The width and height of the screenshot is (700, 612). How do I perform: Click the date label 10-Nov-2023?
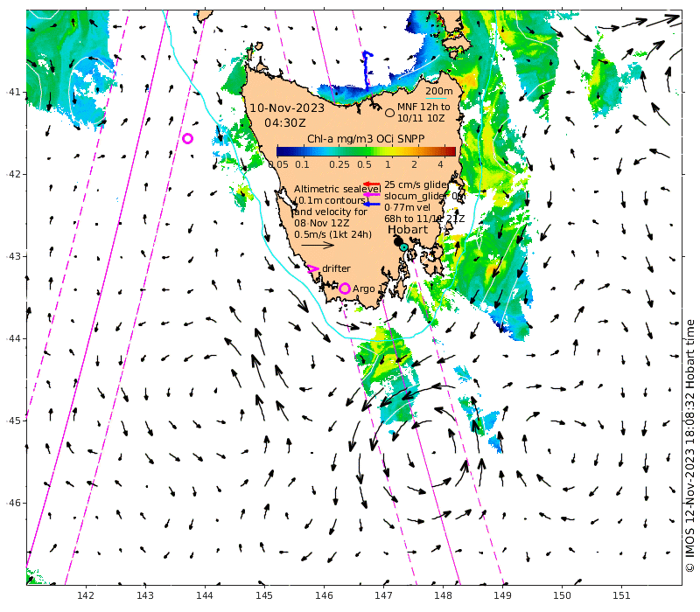point(287,108)
